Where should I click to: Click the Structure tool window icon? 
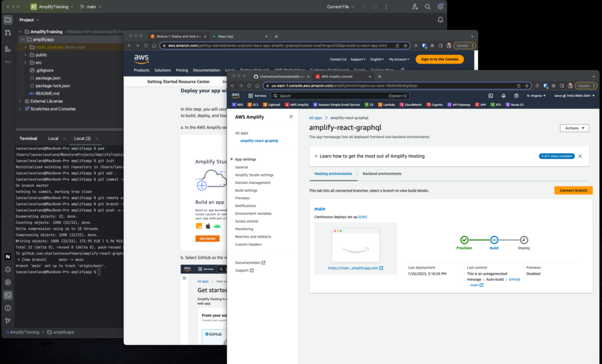[x=8, y=49]
